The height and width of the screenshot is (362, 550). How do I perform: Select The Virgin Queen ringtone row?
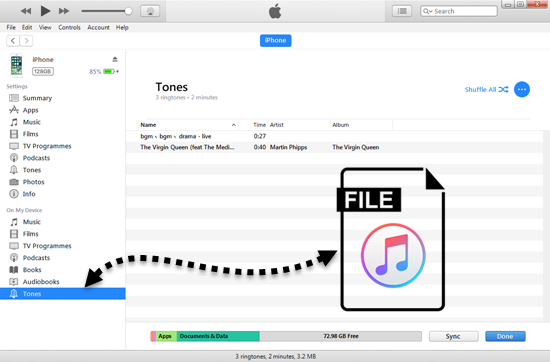tap(334, 147)
